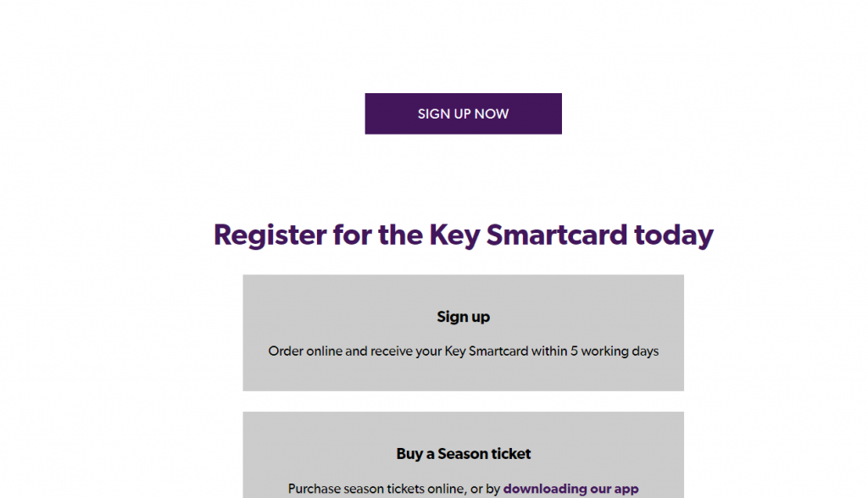Click '5 working days' in Sign up card
This screenshot has height=498, width=868.
(615, 351)
